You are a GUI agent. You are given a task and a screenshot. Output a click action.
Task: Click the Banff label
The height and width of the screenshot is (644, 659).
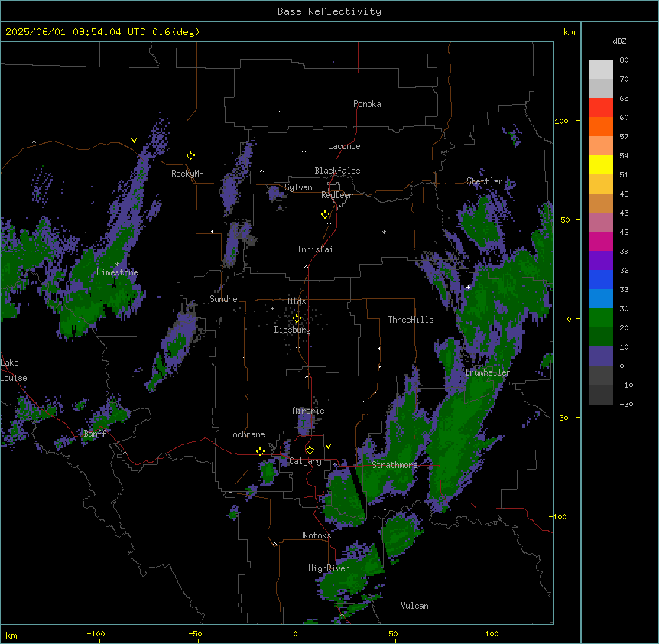tap(95, 434)
